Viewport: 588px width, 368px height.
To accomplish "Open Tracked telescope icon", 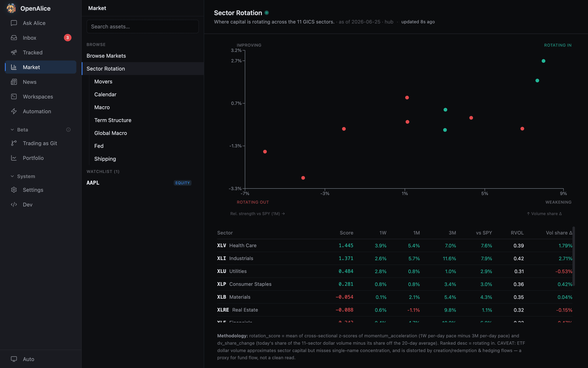I will pos(14,53).
